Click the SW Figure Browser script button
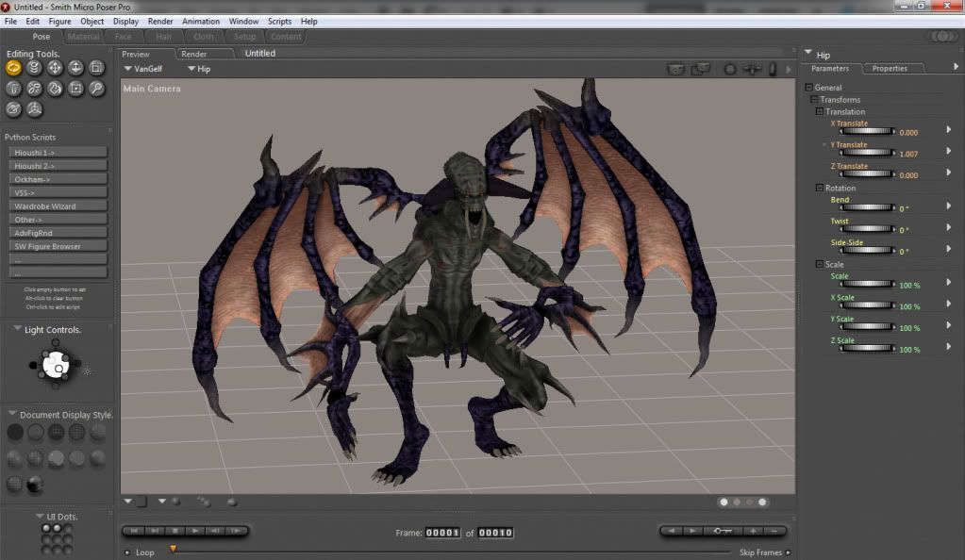Viewport: 965px width, 560px height. [x=58, y=246]
